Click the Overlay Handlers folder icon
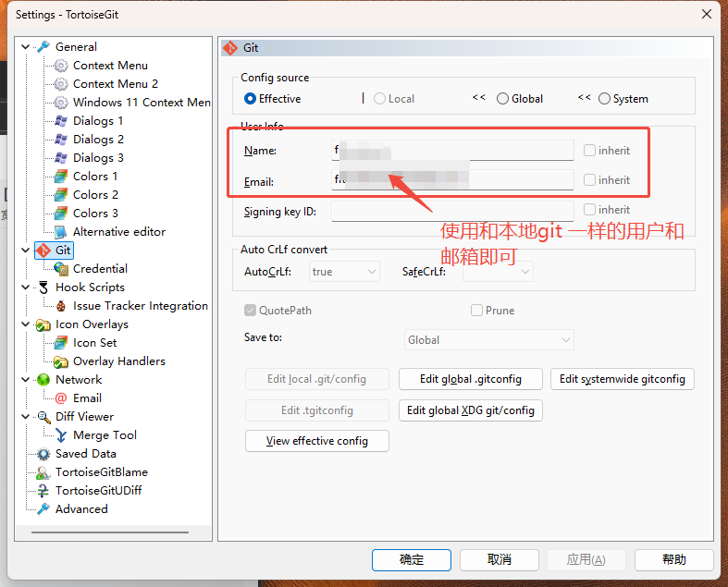 (x=61, y=361)
